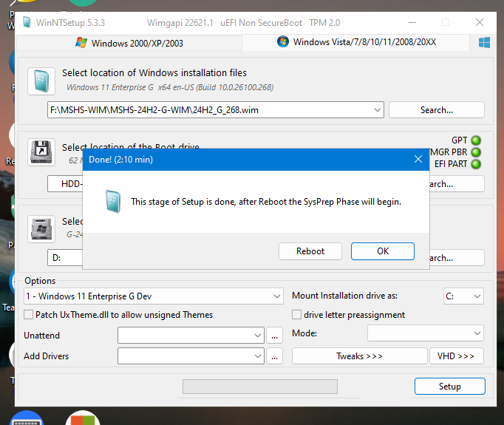Click Search for Windows installation files
The width and height of the screenshot is (504, 425).
(437, 110)
